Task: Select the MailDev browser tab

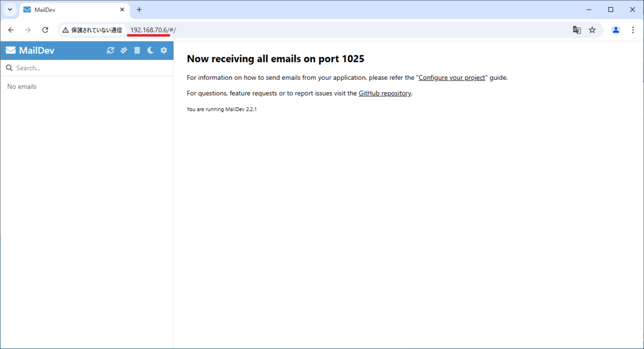Action: (x=74, y=10)
